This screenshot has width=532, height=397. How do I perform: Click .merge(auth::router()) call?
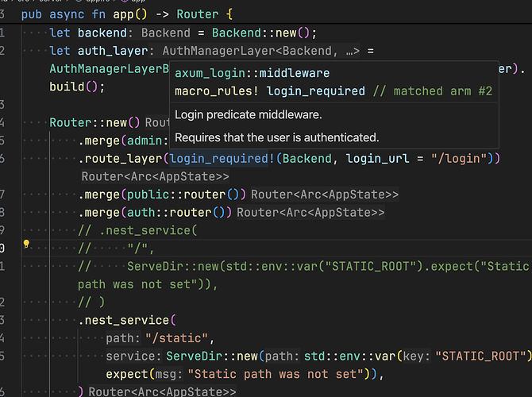pyautogui.click(x=155, y=213)
